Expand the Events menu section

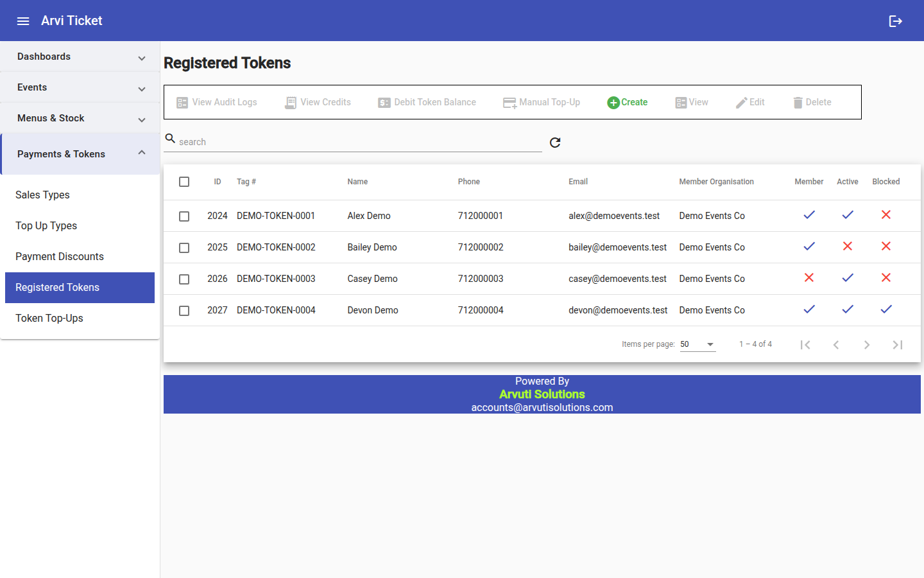point(80,87)
